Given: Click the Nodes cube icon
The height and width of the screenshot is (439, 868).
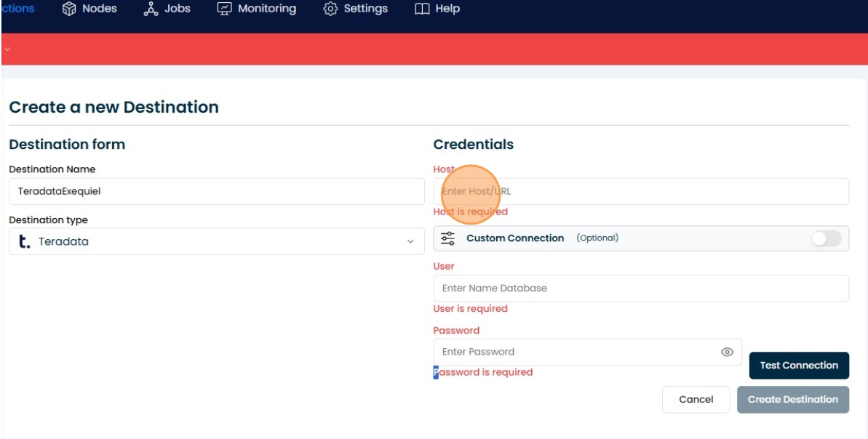Looking at the screenshot, I should [69, 9].
